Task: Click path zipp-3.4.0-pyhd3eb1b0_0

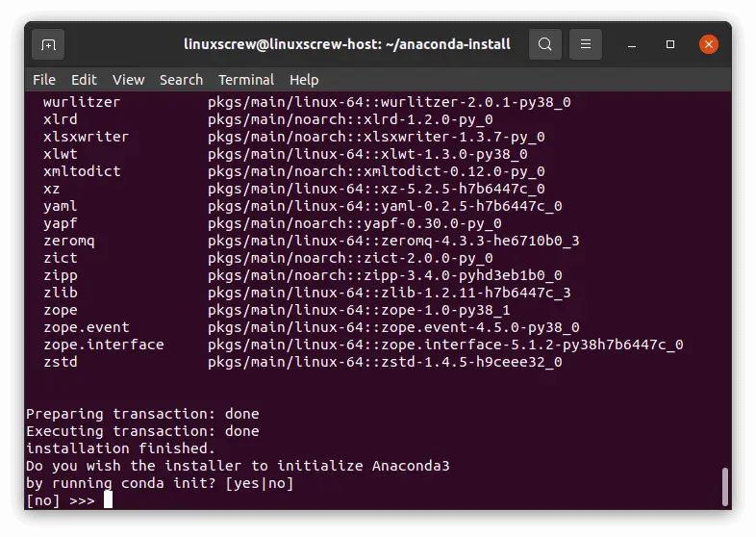Action: [463, 275]
